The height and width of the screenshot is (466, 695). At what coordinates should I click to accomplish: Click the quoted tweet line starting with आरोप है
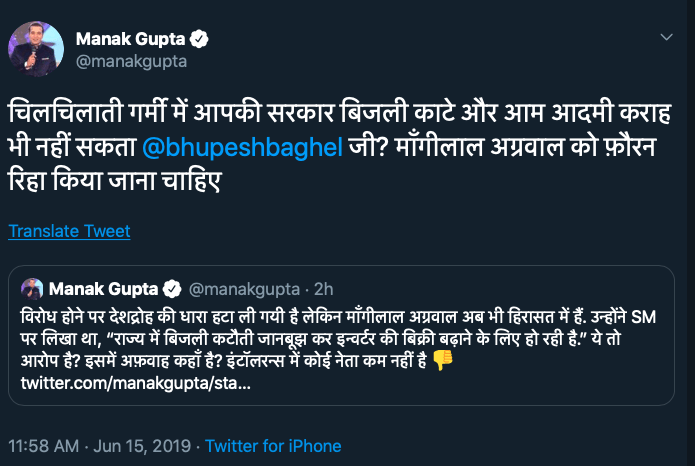[x=200, y=361]
